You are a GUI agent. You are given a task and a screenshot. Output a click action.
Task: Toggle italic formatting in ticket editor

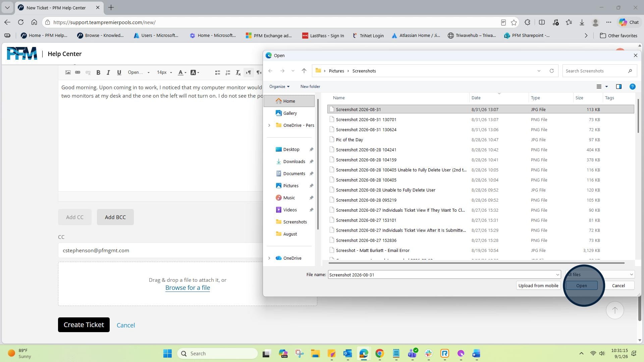pyautogui.click(x=108, y=72)
